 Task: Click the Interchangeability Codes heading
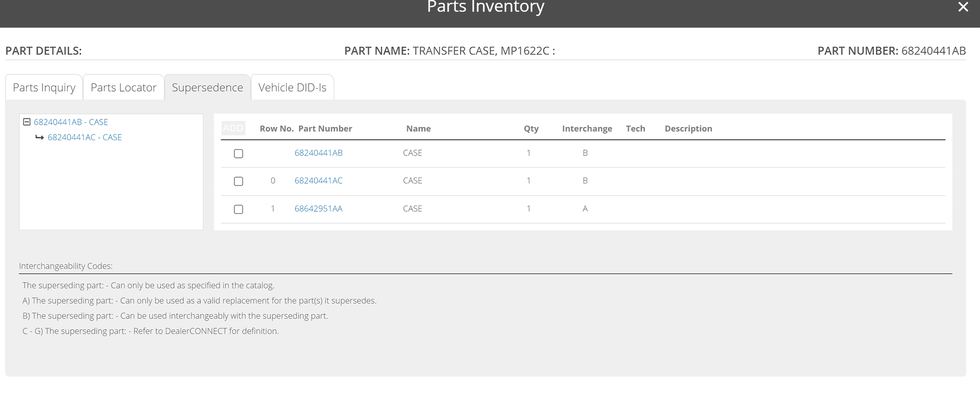pyautogui.click(x=66, y=266)
